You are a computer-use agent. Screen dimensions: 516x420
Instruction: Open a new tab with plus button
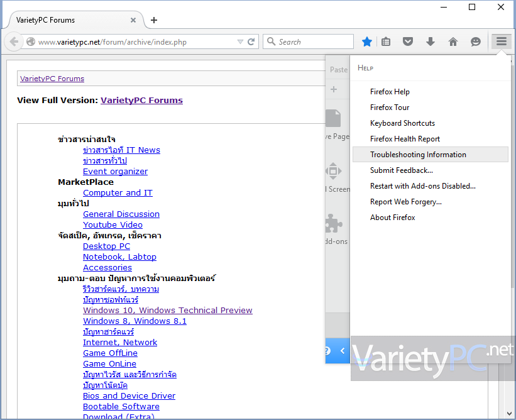point(154,20)
